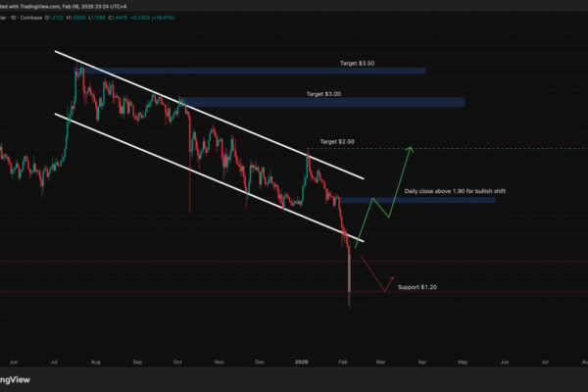The width and height of the screenshot is (588, 392).
Task: Select the blue zone beside Target $3.00
Action: (323, 102)
